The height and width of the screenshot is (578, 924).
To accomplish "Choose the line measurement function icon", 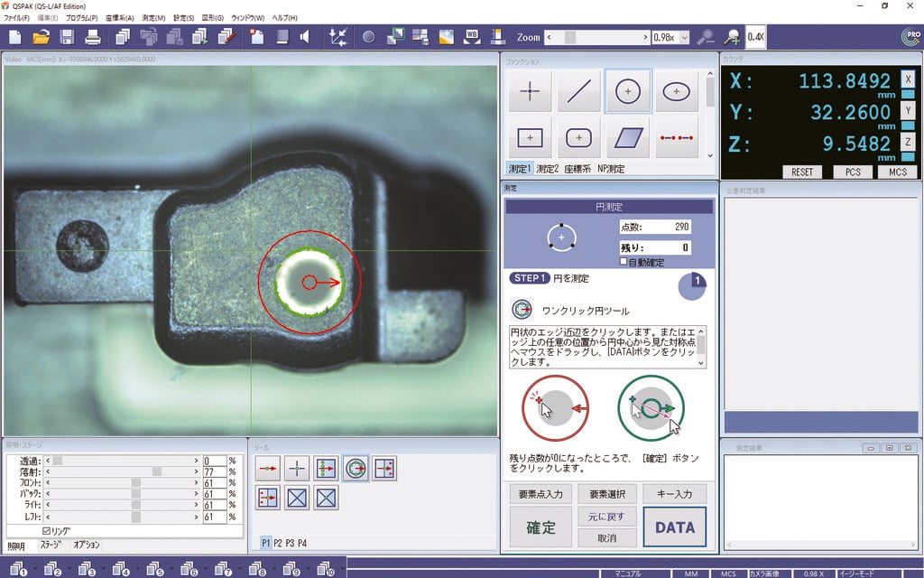I will 578,90.
